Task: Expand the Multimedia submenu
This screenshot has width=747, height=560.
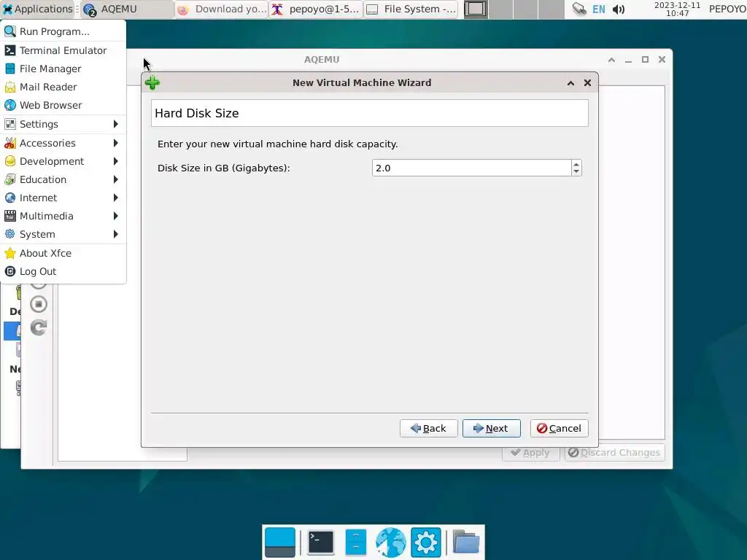Action: (x=63, y=216)
